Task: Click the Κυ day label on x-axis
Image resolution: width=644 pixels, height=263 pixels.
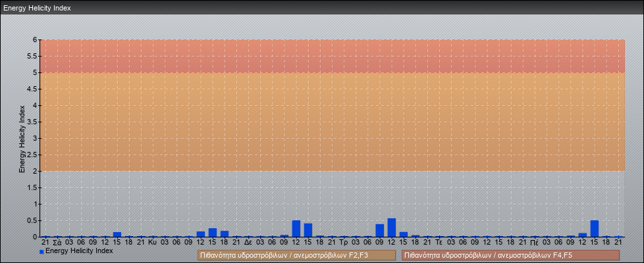Action: pos(153,243)
